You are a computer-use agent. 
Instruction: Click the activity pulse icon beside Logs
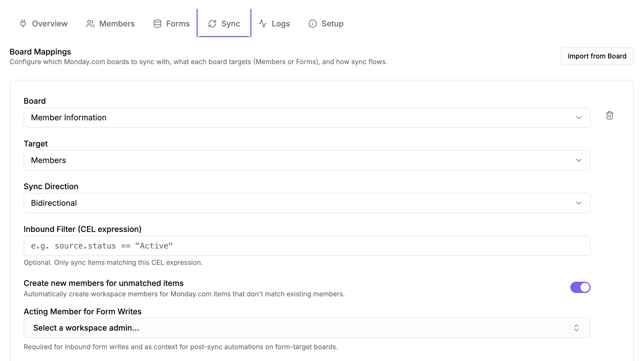click(x=263, y=24)
